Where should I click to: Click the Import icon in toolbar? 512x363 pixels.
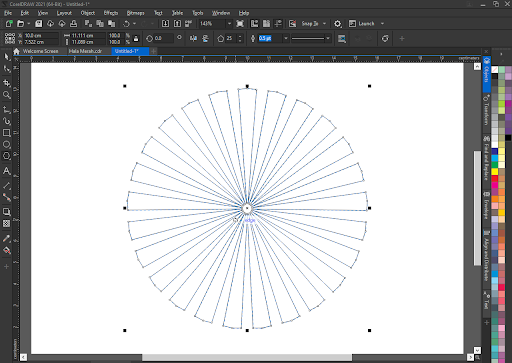165,24
